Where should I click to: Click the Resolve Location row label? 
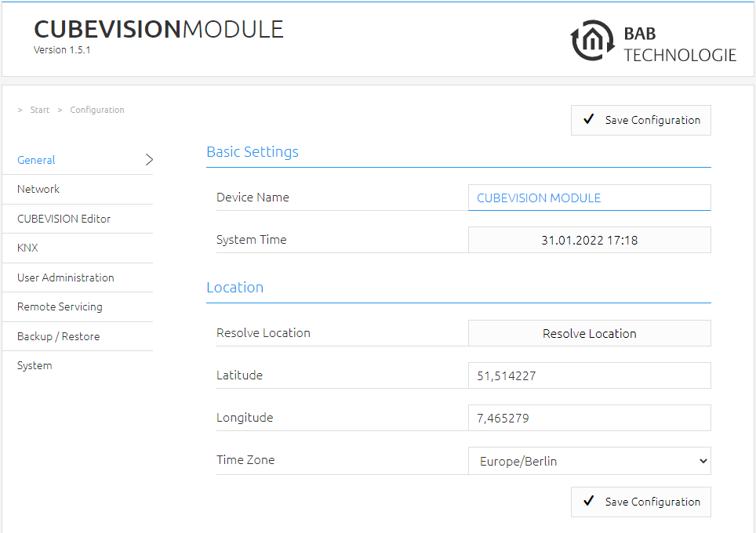264,333
